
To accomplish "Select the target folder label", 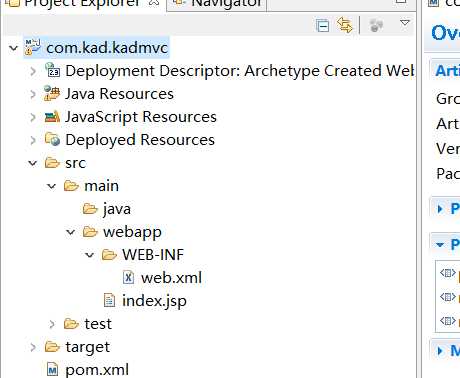I will [87, 348].
